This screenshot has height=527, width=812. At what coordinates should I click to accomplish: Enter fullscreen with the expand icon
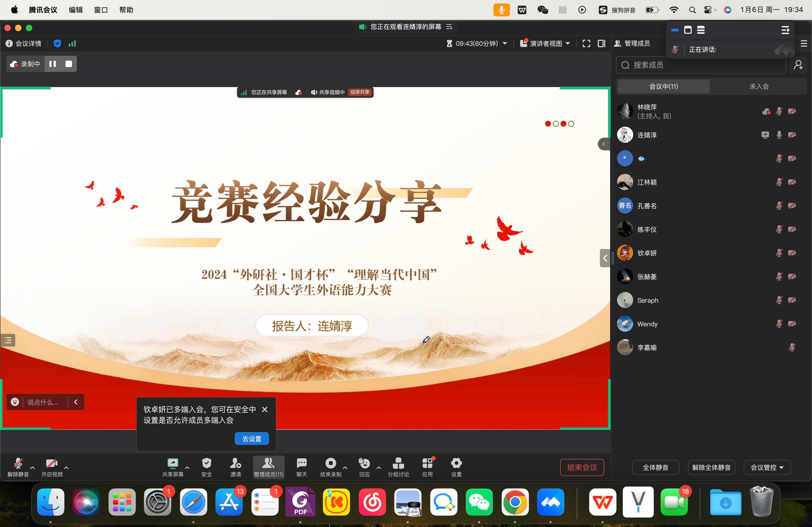pos(586,44)
